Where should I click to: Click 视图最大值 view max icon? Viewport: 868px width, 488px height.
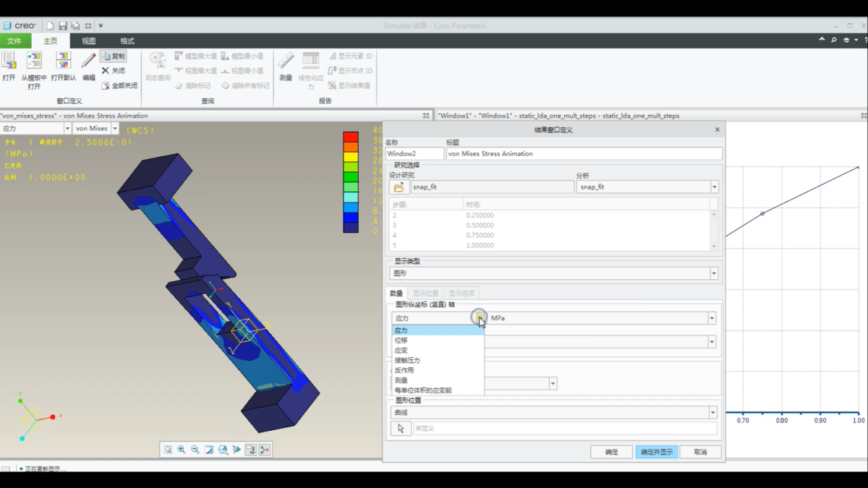[179, 71]
